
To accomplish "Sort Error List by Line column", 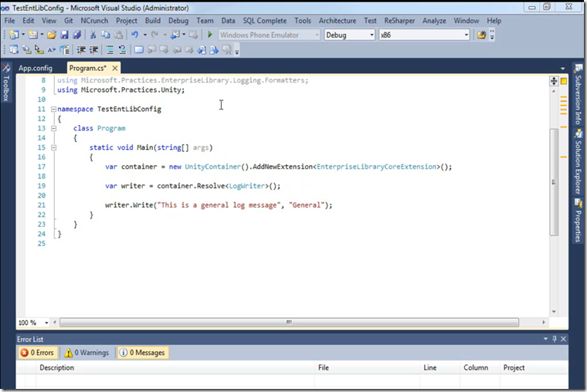I will [x=440, y=367].
